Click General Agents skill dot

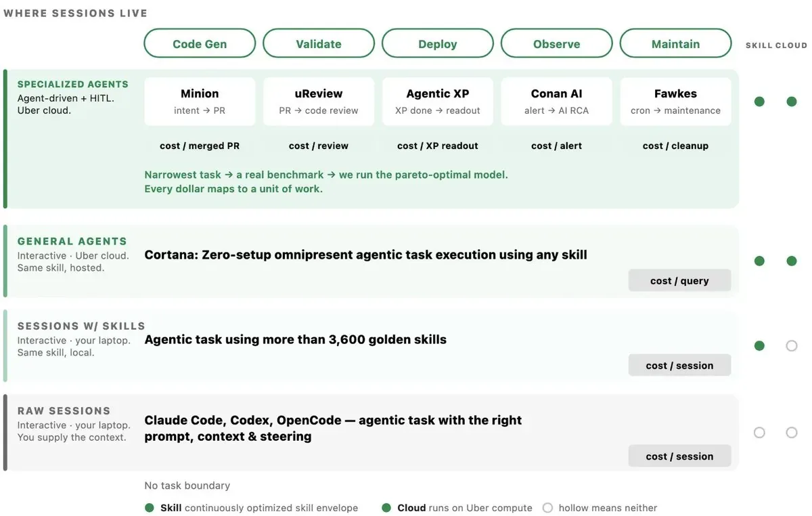coord(759,261)
